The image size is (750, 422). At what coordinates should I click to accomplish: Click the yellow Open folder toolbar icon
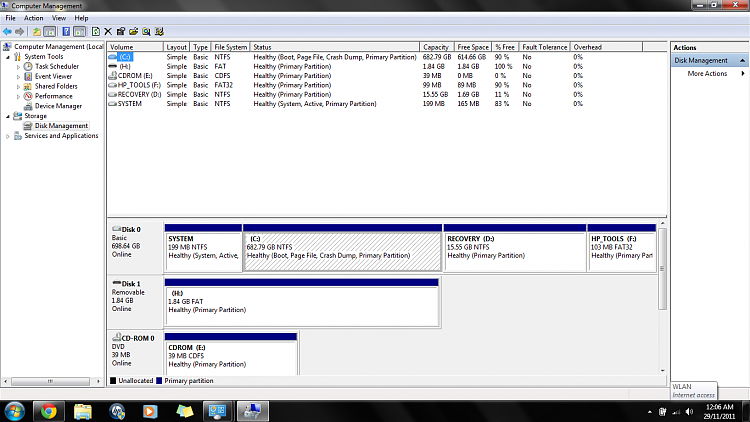[x=133, y=32]
